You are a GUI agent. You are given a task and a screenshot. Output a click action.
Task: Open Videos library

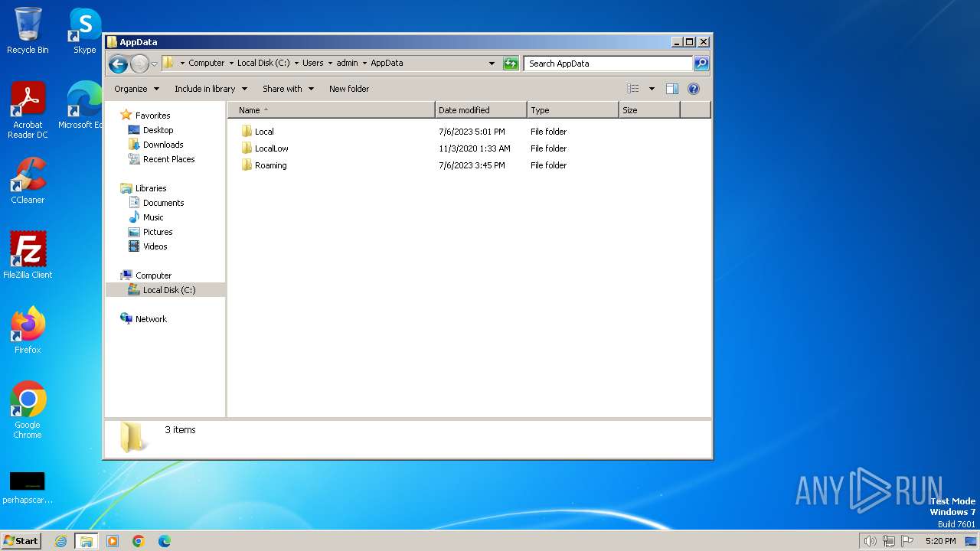155,246
